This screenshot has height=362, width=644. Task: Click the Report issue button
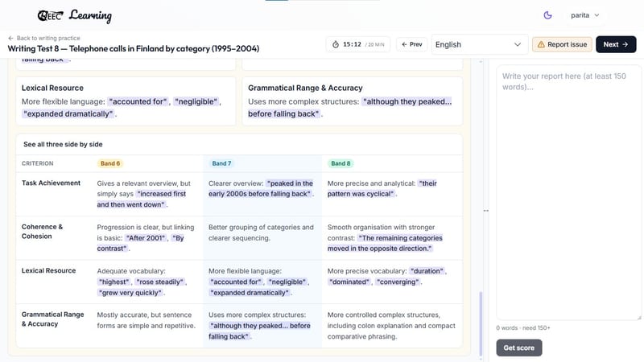tap(562, 44)
